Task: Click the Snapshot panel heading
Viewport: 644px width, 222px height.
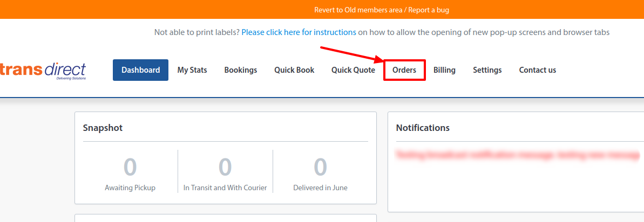Action: point(103,128)
